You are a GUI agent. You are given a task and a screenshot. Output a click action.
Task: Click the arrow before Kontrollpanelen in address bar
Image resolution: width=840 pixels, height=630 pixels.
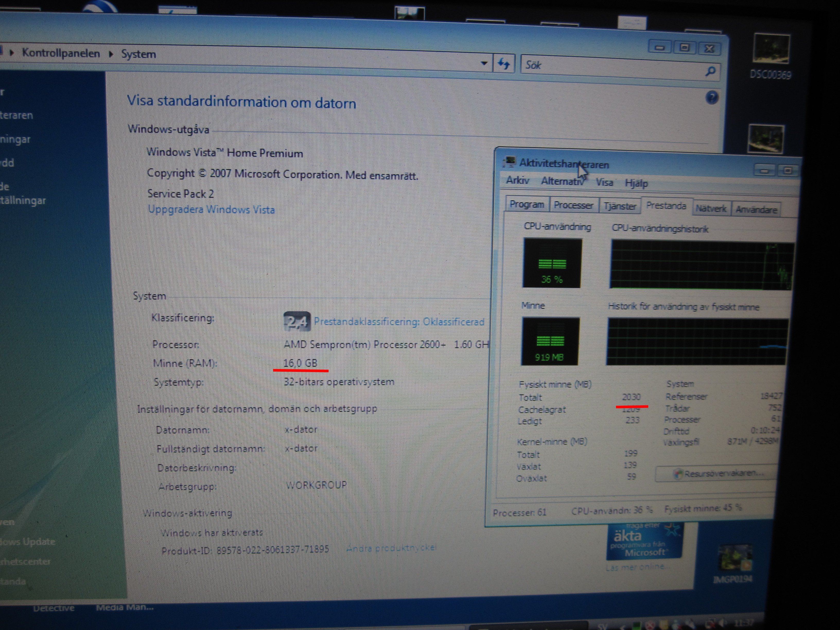11,52
